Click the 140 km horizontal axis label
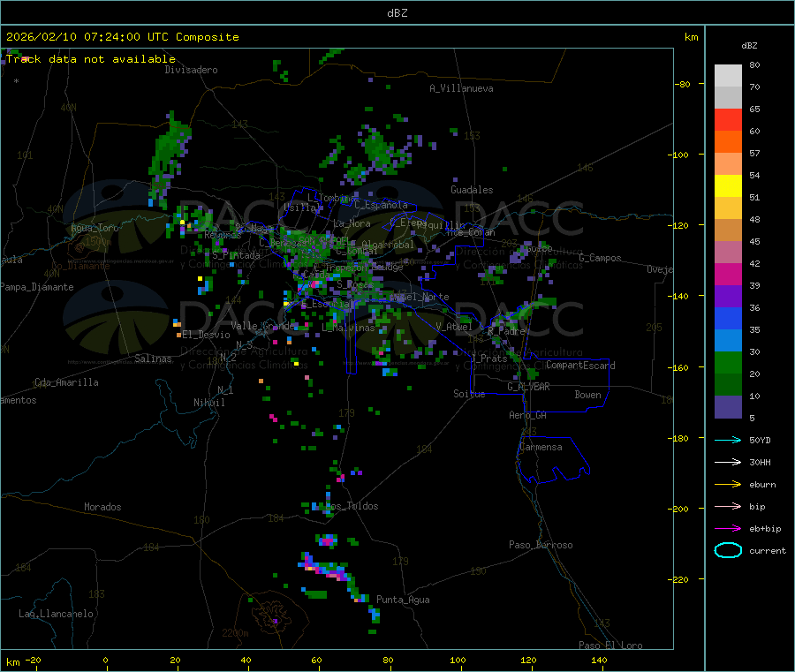Screen dimensions: 795x672 coord(599,660)
